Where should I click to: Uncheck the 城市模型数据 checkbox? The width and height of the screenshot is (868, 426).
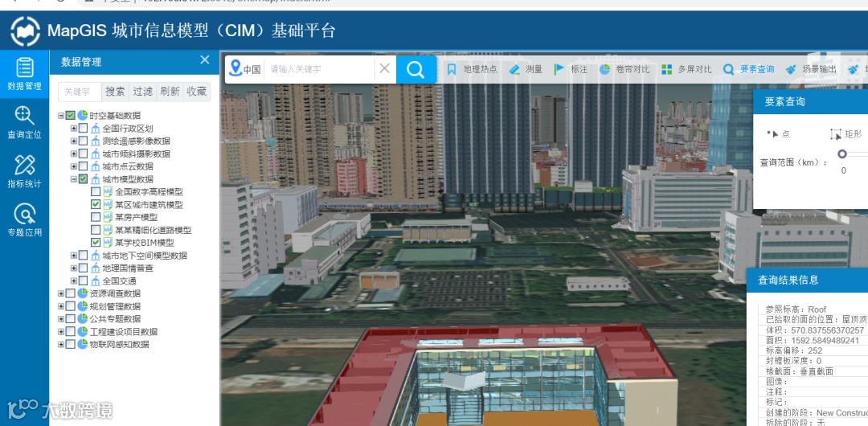click(x=83, y=179)
